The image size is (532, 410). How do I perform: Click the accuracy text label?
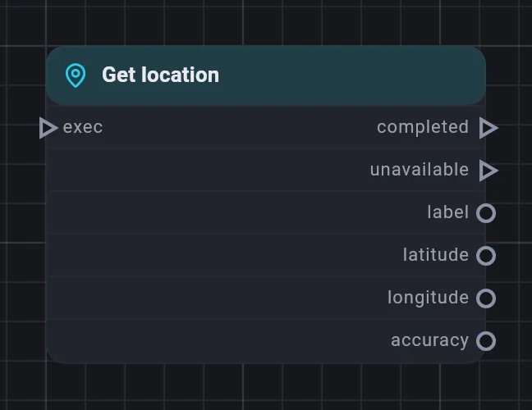[430, 341]
